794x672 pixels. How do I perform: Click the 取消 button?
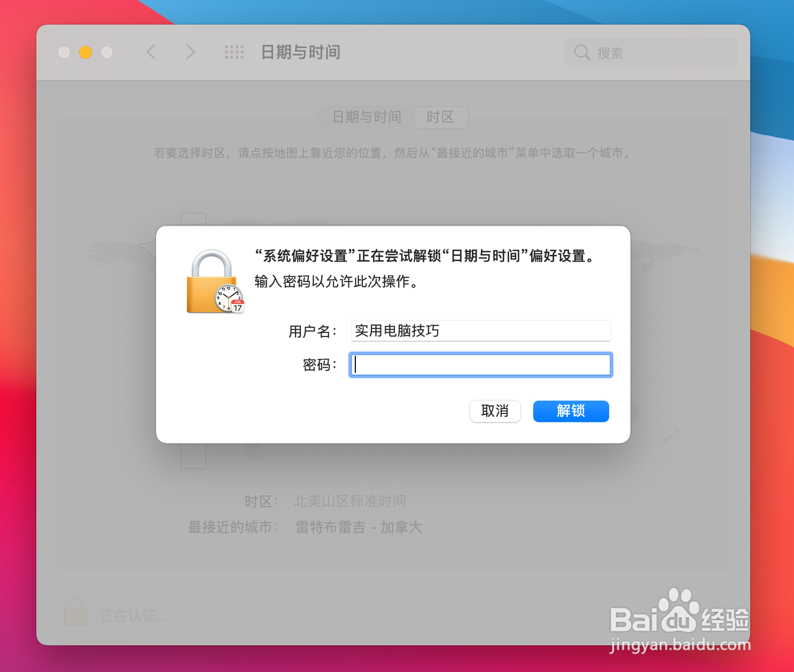tap(495, 411)
